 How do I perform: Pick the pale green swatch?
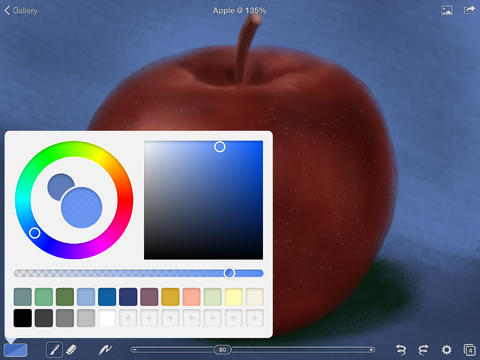click(x=213, y=297)
